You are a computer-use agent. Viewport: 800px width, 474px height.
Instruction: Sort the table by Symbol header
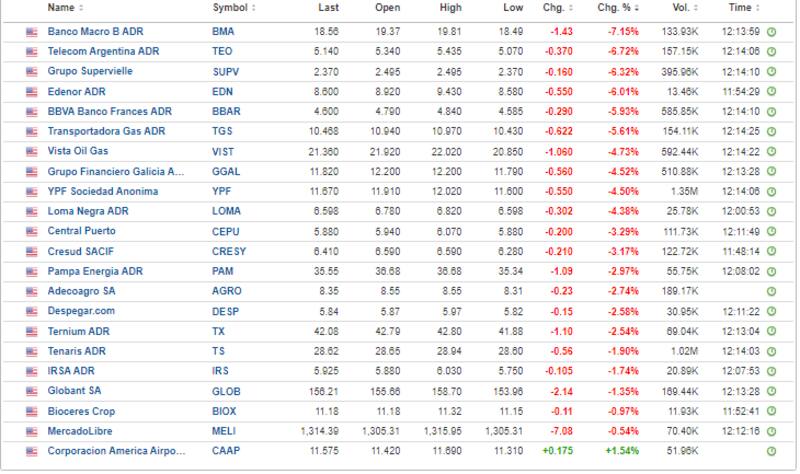233,8
